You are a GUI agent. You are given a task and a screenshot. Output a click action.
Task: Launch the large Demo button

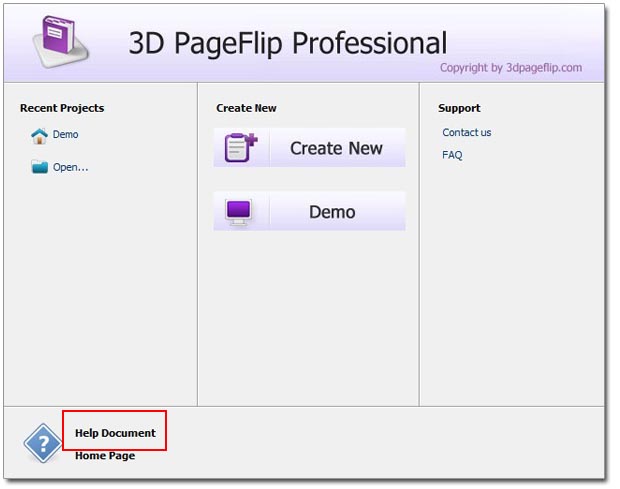(310, 211)
